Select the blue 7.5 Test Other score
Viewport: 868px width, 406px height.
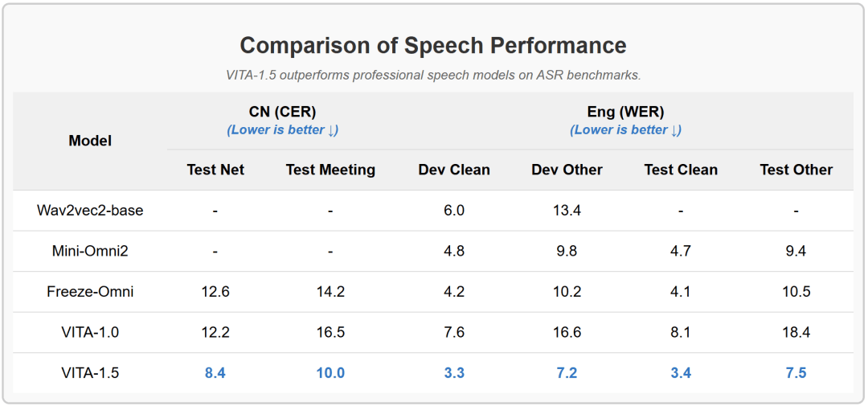(x=796, y=373)
